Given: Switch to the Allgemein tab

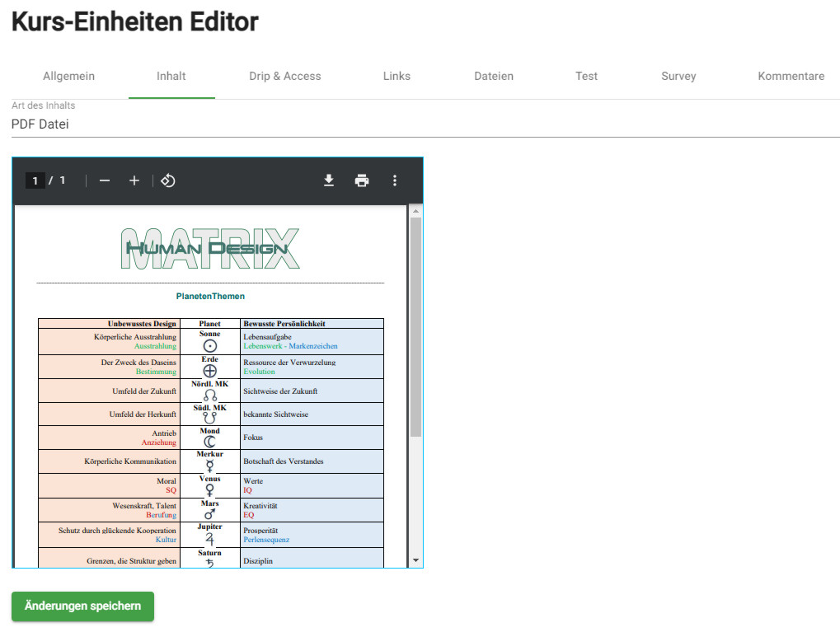Looking at the screenshot, I should (x=68, y=76).
